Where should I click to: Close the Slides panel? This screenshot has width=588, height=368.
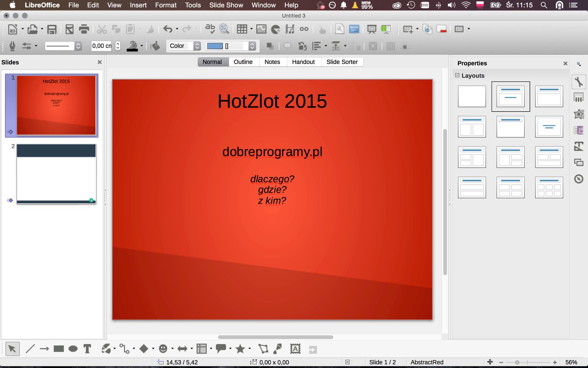tap(99, 62)
